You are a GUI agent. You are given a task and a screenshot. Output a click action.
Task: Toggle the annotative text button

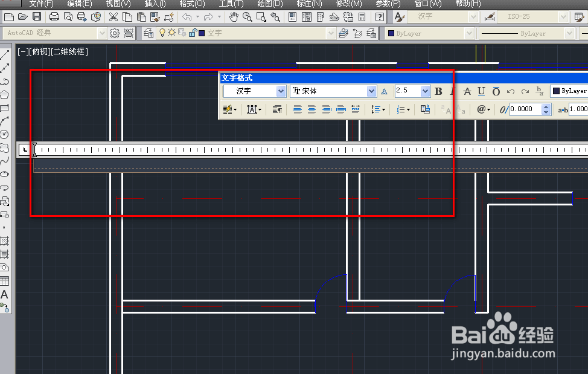click(385, 91)
